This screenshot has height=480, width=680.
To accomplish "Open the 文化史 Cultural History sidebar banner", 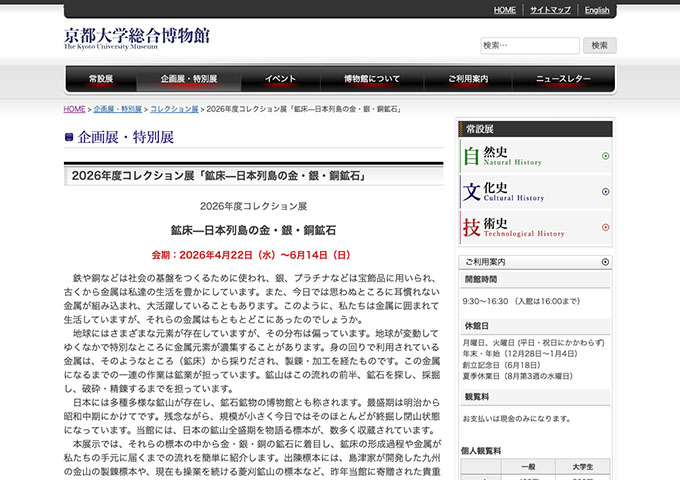I will point(536,192).
